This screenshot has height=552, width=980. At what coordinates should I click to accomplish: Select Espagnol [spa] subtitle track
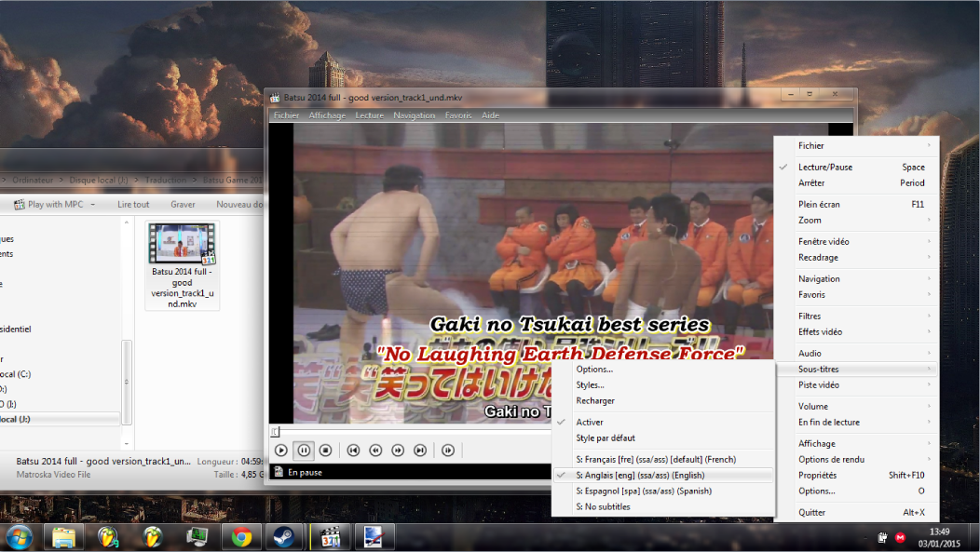pyautogui.click(x=663, y=491)
